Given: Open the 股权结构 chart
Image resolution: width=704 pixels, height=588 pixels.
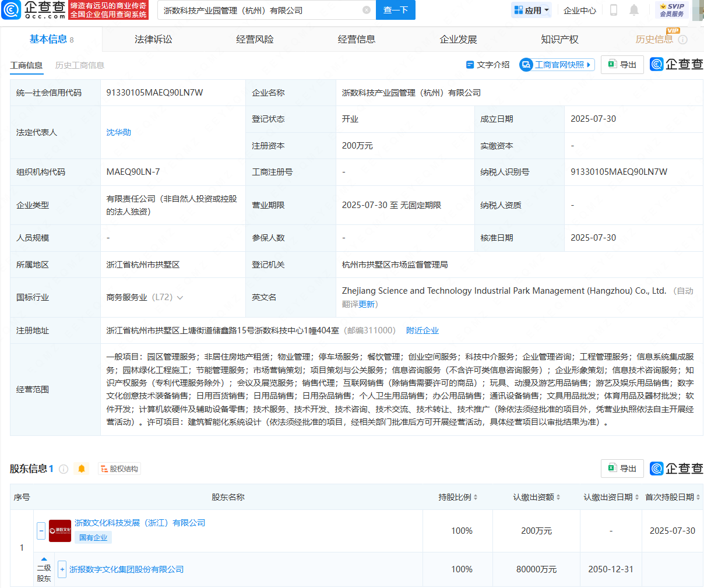Looking at the screenshot, I should point(119,469).
